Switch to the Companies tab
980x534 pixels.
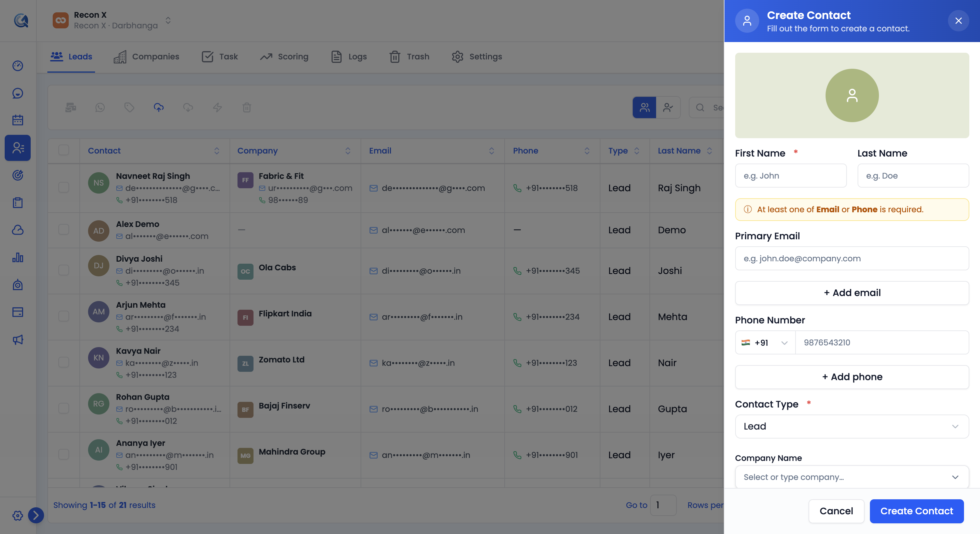[x=146, y=57]
